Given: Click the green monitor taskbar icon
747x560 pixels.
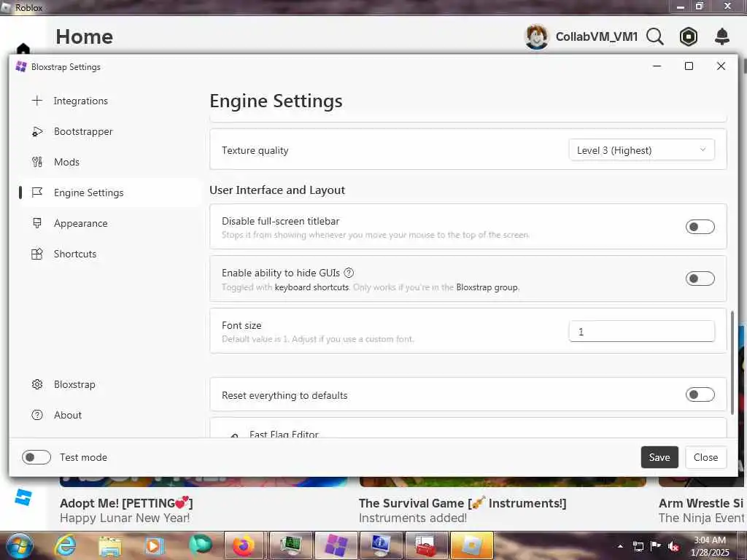Looking at the screenshot, I should pos(290,545).
